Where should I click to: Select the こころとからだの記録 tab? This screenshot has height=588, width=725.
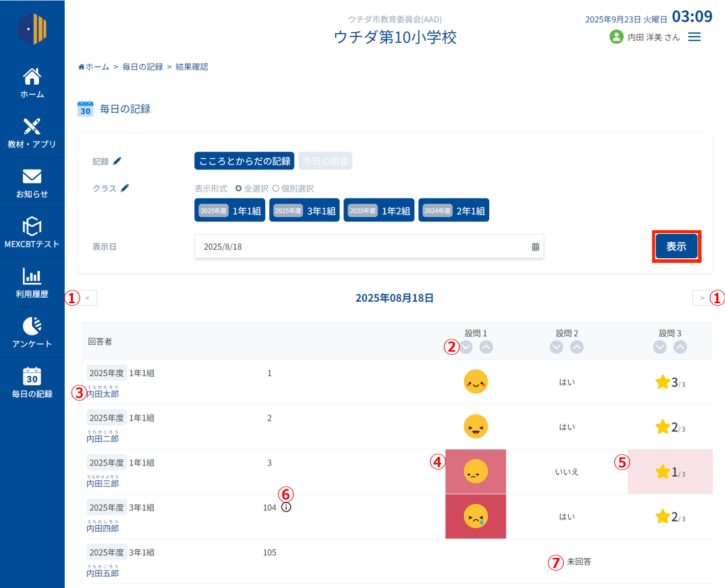coord(244,161)
